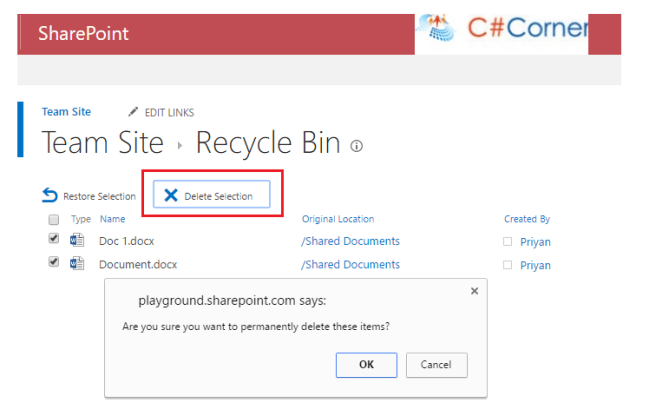Sort by the Original Location column header
This screenshot has height=416, width=650.
pyautogui.click(x=337, y=219)
